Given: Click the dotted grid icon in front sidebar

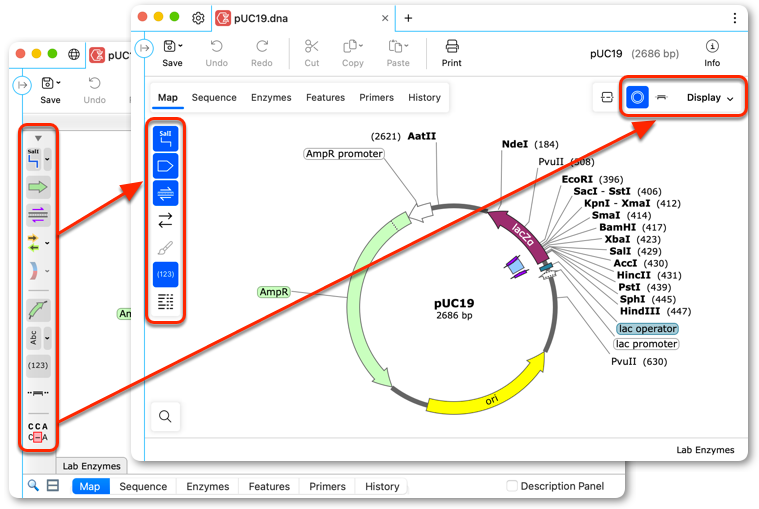Looking at the screenshot, I should (166, 301).
